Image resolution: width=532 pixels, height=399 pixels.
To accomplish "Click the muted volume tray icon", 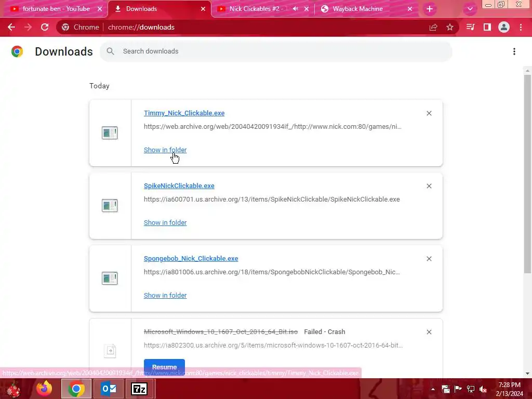I will pyautogui.click(x=483, y=389).
